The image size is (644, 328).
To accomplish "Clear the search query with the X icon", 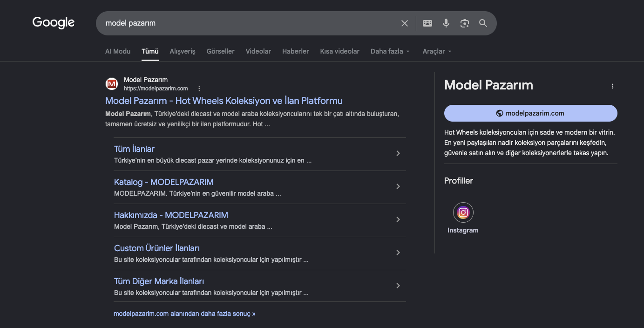I will [405, 23].
